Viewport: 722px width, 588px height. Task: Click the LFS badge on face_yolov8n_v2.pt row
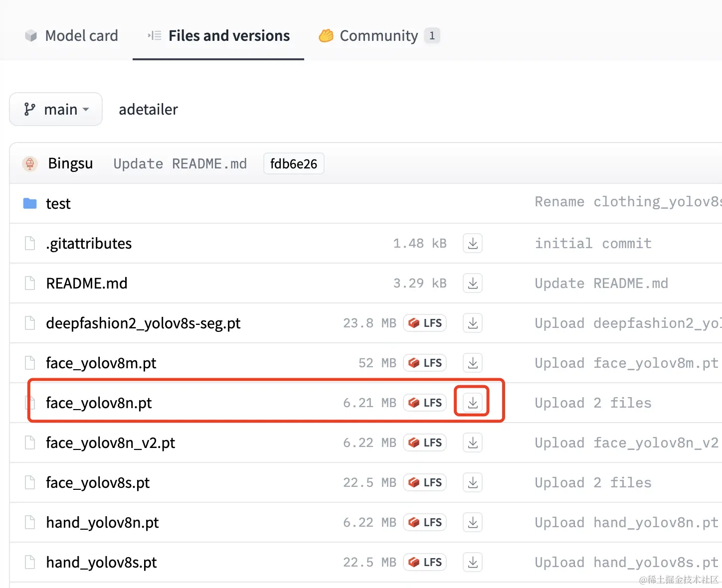coord(425,442)
